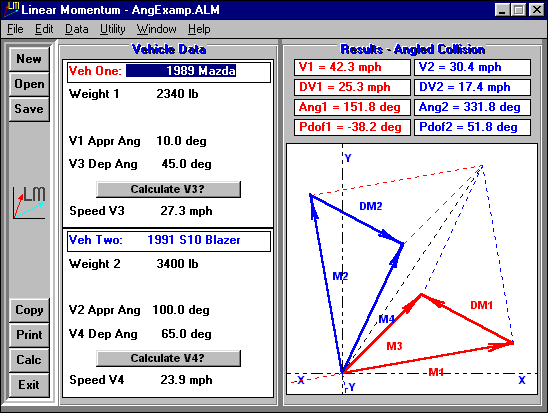The width and height of the screenshot is (548, 413).
Task: Open the Data menu
Action: [x=77, y=29]
